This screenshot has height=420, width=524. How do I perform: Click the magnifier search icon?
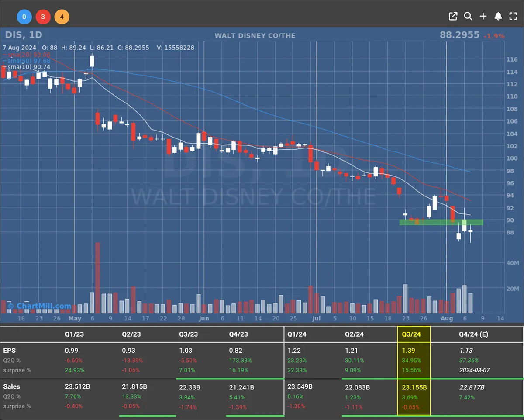[468, 16]
